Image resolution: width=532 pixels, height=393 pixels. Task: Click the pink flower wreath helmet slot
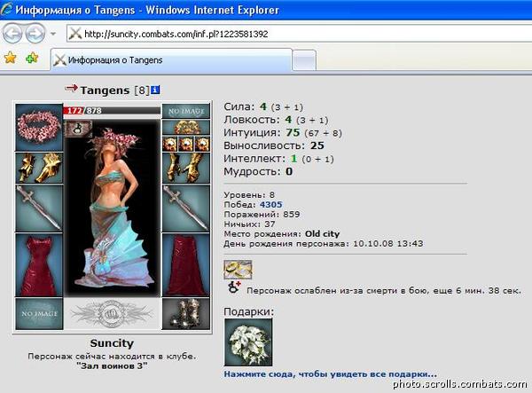[x=39, y=127]
